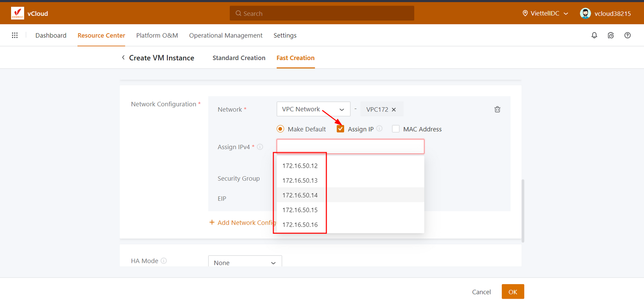
Task: Click the vCloud logo
Action: [17, 13]
